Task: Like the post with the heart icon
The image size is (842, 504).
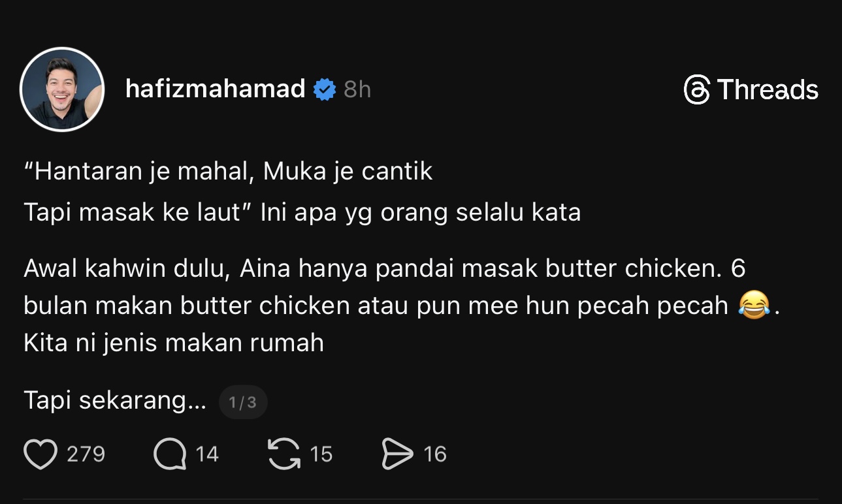Action: point(40,454)
